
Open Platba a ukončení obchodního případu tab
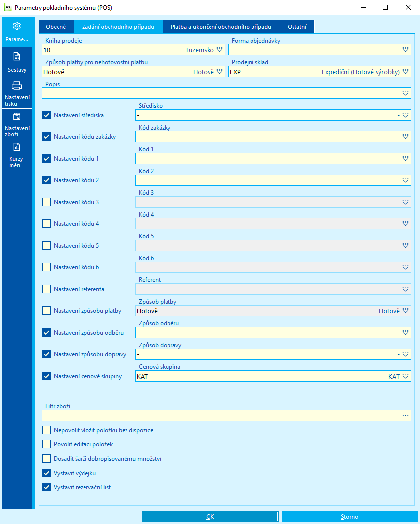[x=221, y=27]
